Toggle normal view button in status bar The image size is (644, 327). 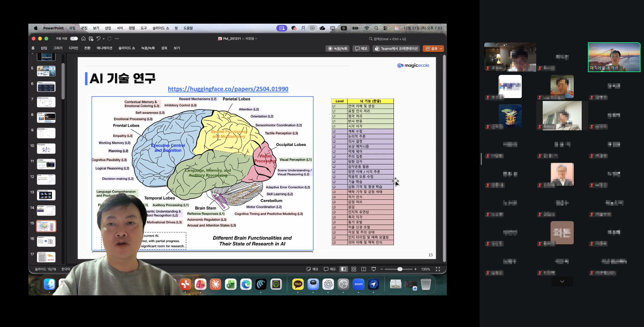tap(343, 269)
